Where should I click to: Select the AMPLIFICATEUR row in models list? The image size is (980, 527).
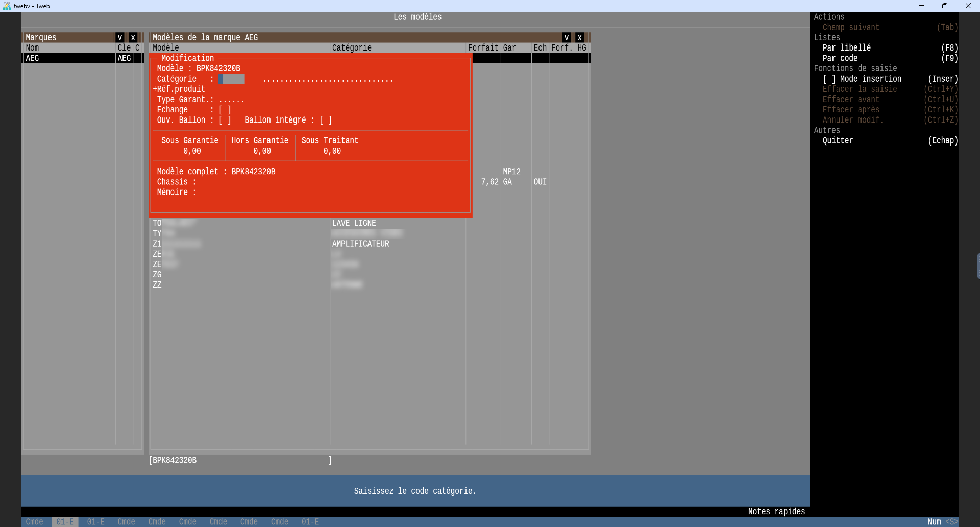pos(360,244)
